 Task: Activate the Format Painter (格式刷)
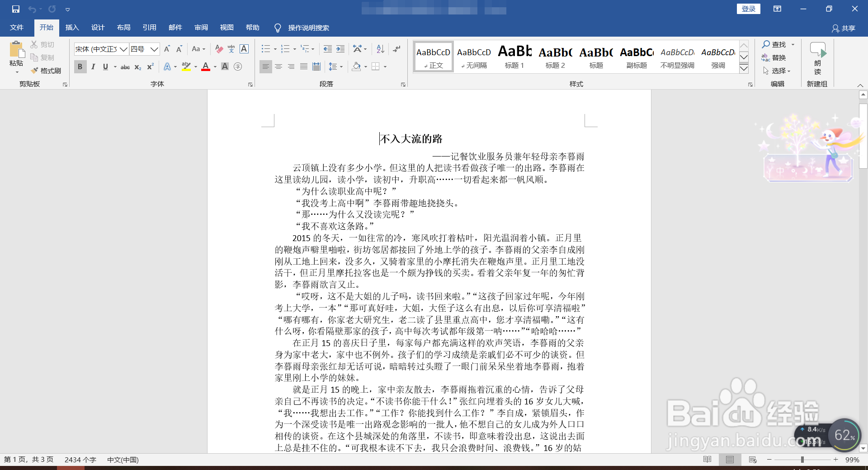point(46,71)
